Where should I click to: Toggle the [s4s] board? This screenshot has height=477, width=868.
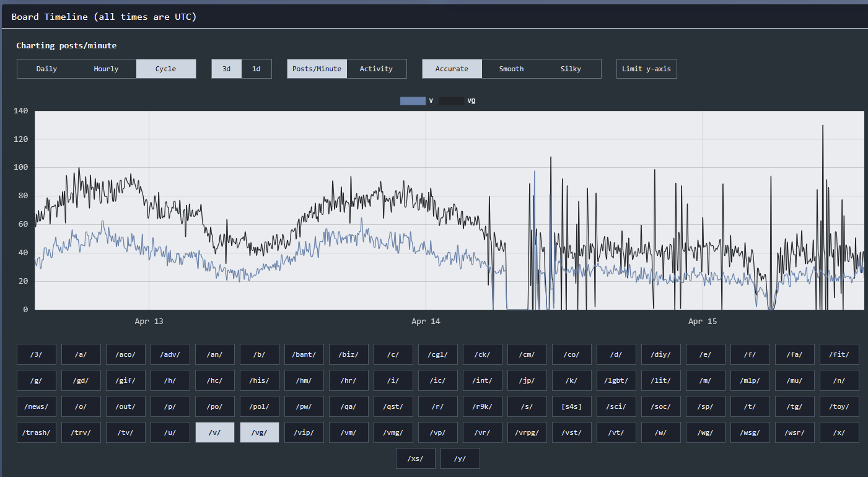572,406
